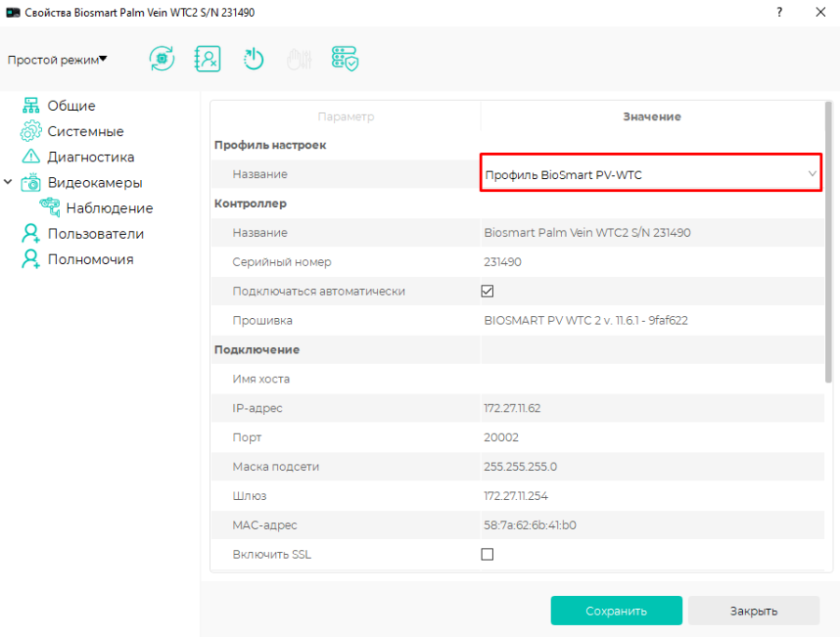Close the properties window
Image resolution: width=840 pixels, height=637 pixels.
(x=820, y=12)
